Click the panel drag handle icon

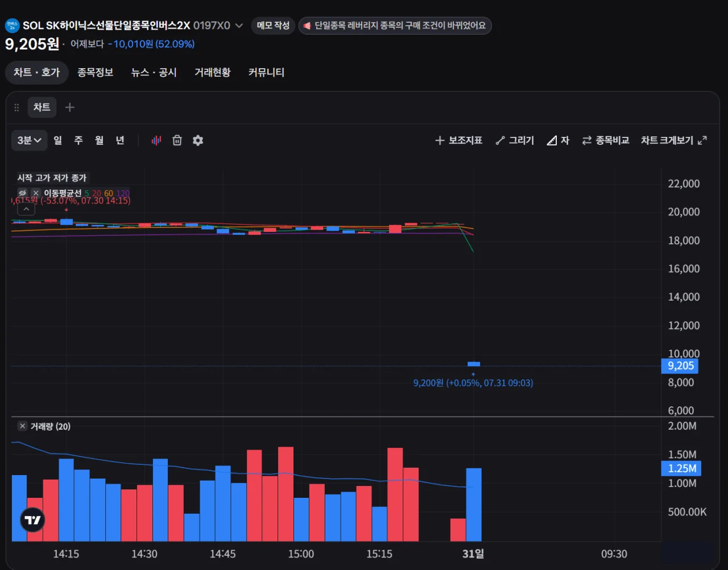17,107
